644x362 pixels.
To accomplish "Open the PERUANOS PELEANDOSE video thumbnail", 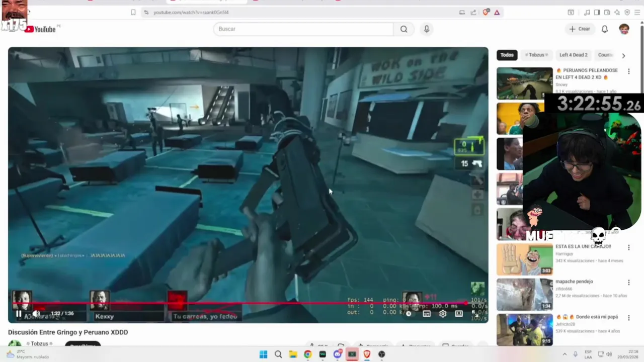I will click(524, 83).
